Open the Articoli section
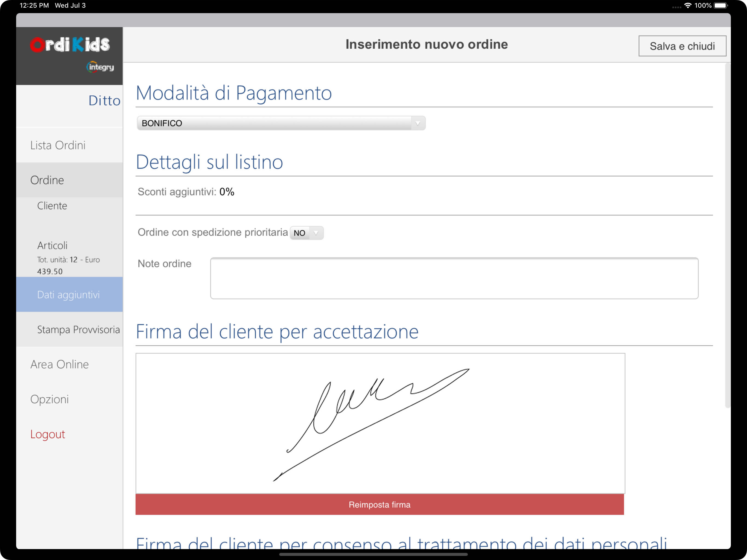This screenshot has height=560, width=747. click(x=52, y=246)
